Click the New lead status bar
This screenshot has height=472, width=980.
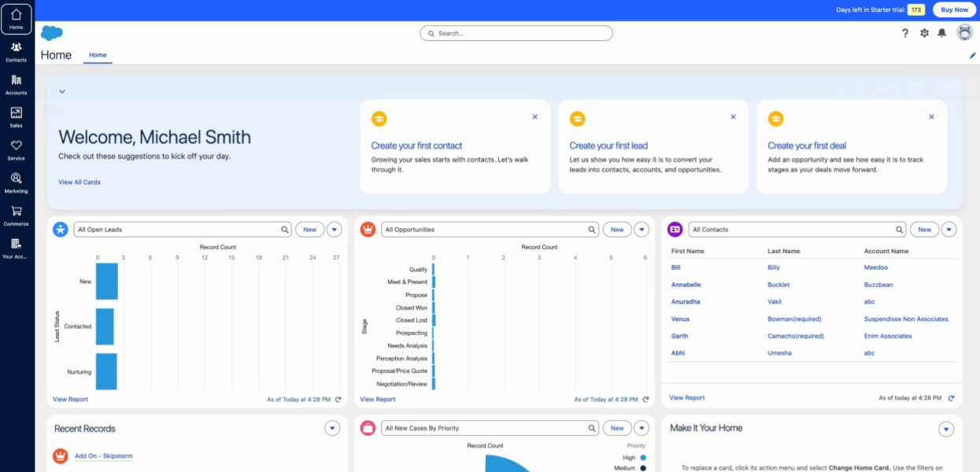click(107, 282)
